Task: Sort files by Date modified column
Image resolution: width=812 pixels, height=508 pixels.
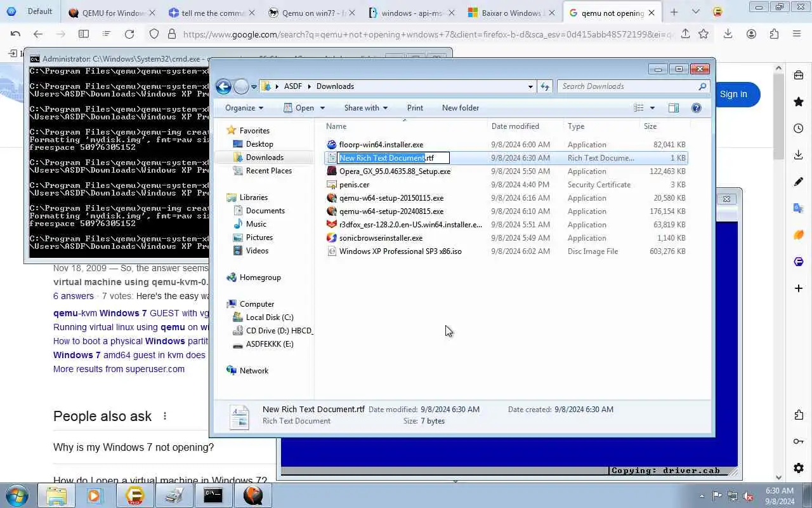Action: 515,126
